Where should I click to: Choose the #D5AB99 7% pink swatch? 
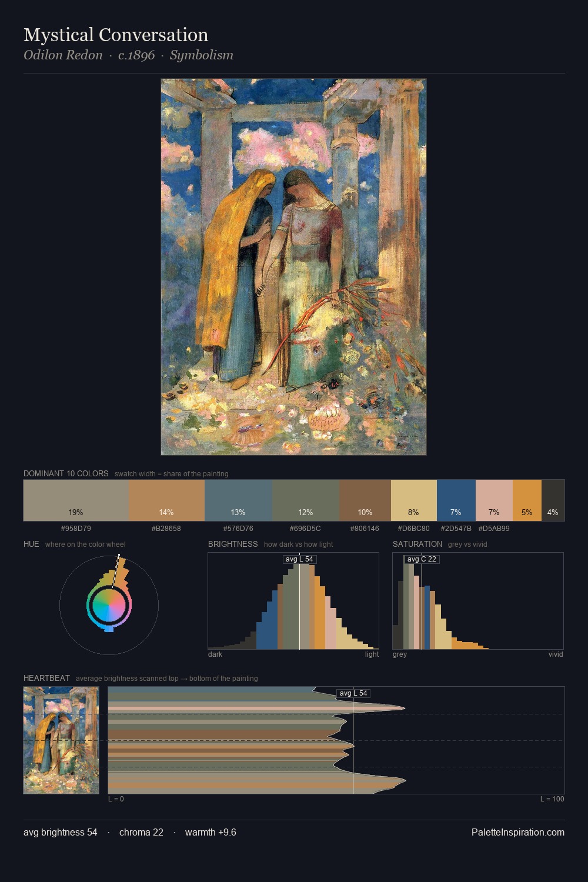pos(494,500)
